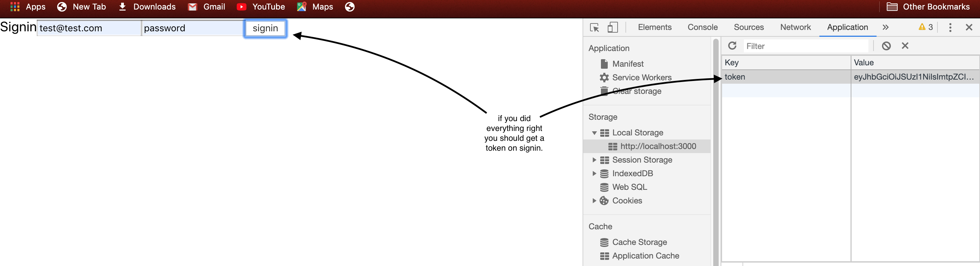Open the Downloads bookmark arrow icon
This screenshot has width=980, height=266.
[122, 6]
